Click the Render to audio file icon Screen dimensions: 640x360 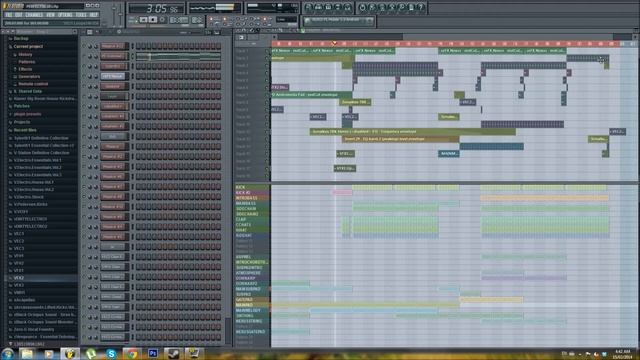click(382, 7)
